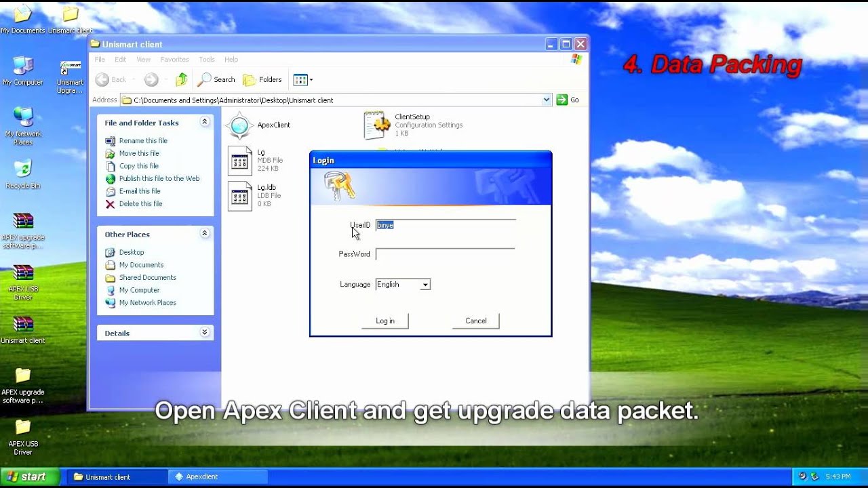This screenshot has width=868, height=488.
Task: Click Copy this file link
Action: tap(139, 166)
